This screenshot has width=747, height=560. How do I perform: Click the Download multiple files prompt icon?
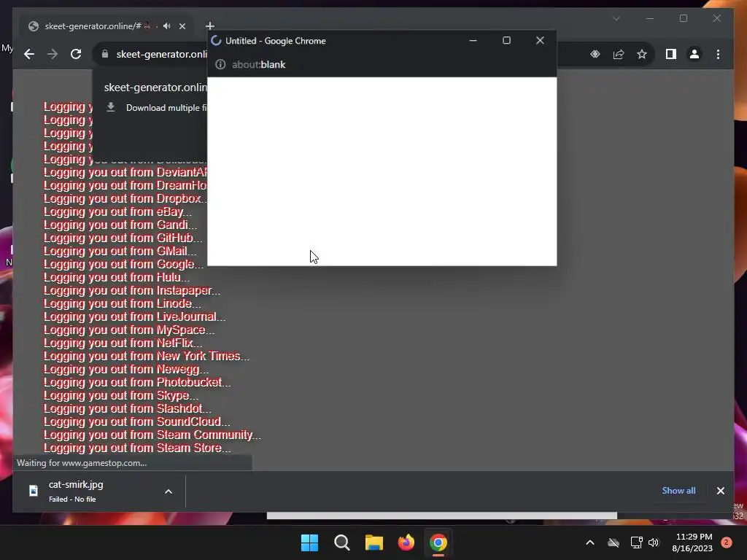click(x=111, y=107)
